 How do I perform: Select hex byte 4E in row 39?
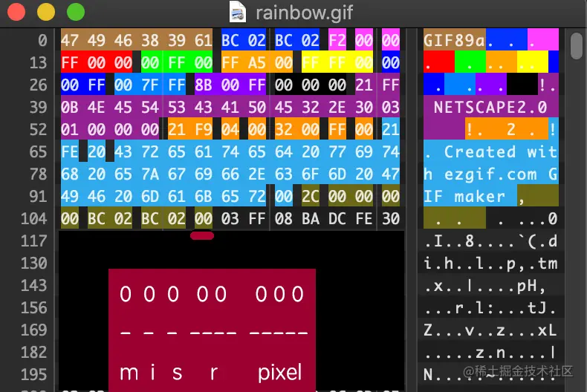(x=96, y=108)
